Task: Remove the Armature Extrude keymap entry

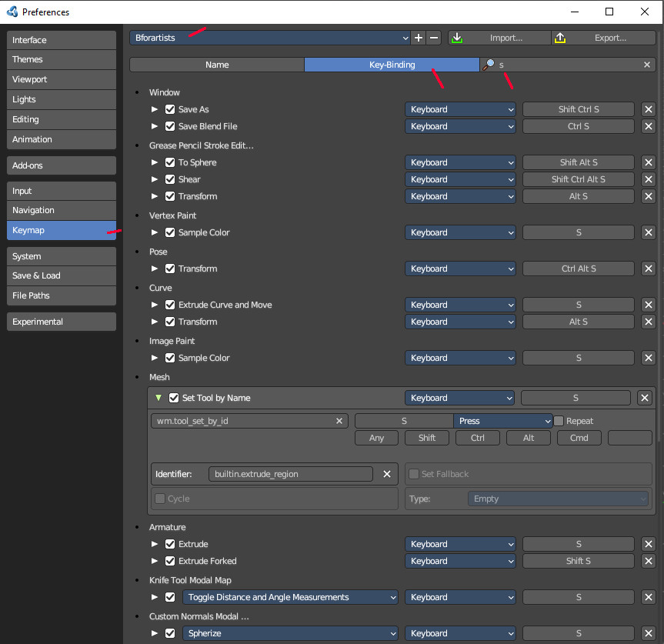Action: 649,544
